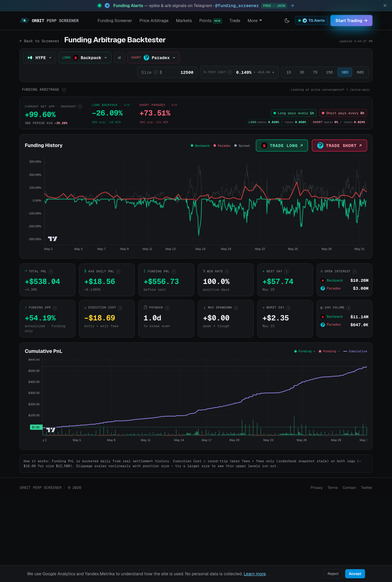
Task: Toggle Funding + in Cumulative PnL legend
Action: pos(305,351)
